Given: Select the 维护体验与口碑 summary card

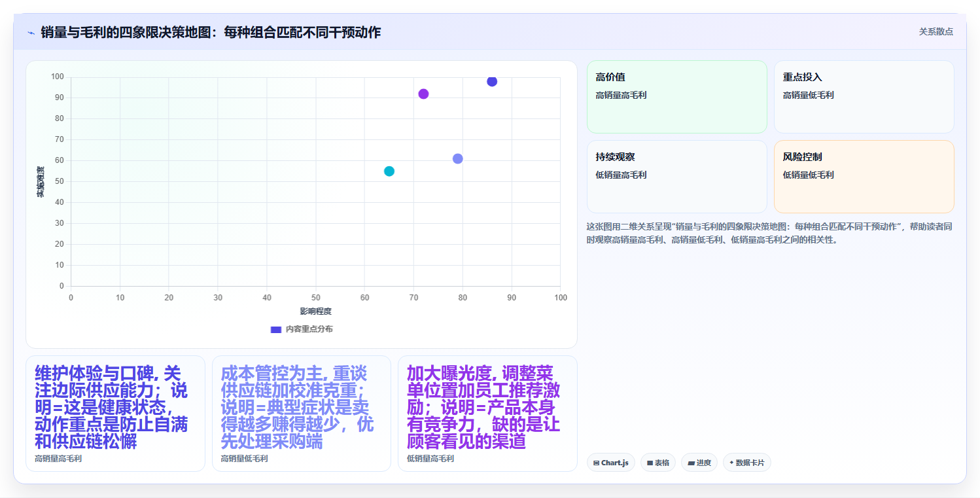Looking at the screenshot, I should pyautogui.click(x=115, y=414).
